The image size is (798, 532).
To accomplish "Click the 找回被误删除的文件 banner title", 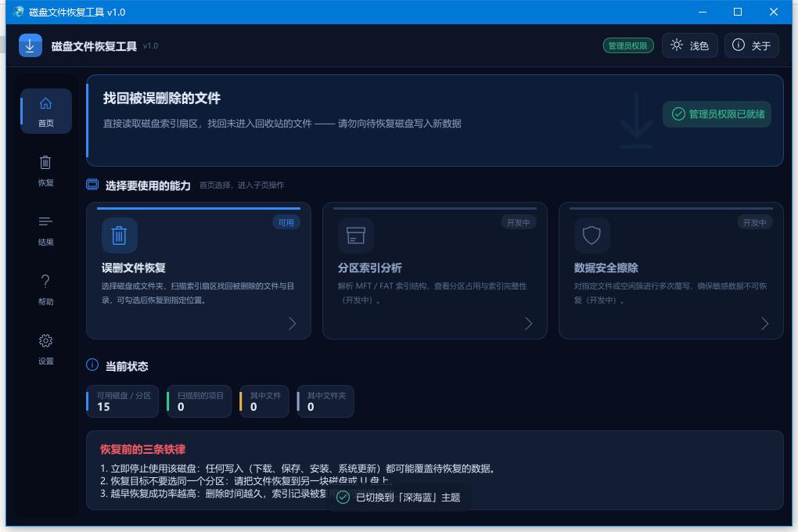I will click(x=162, y=99).
